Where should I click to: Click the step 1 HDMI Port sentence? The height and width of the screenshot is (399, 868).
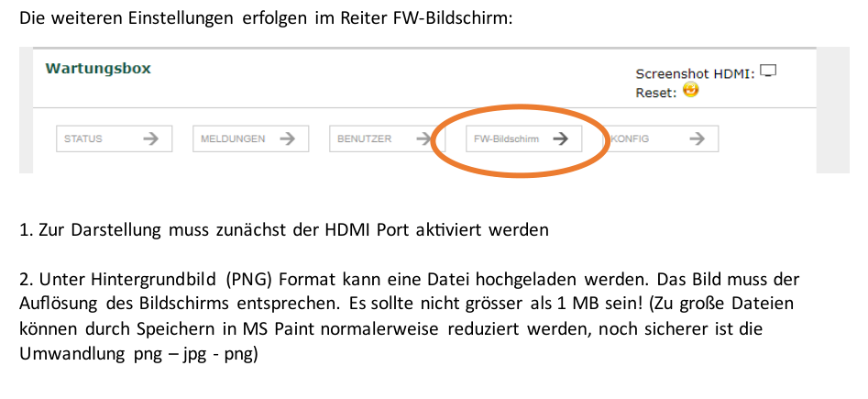284,230
